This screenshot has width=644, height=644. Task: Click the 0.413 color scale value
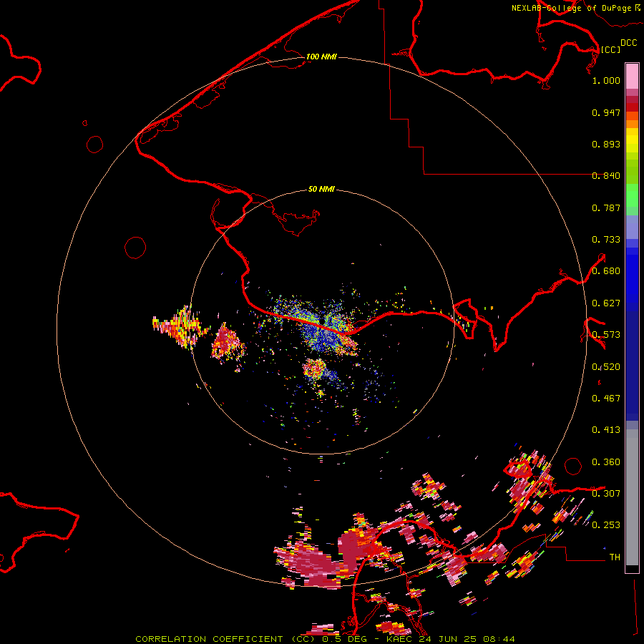click(x=606, y=430)
